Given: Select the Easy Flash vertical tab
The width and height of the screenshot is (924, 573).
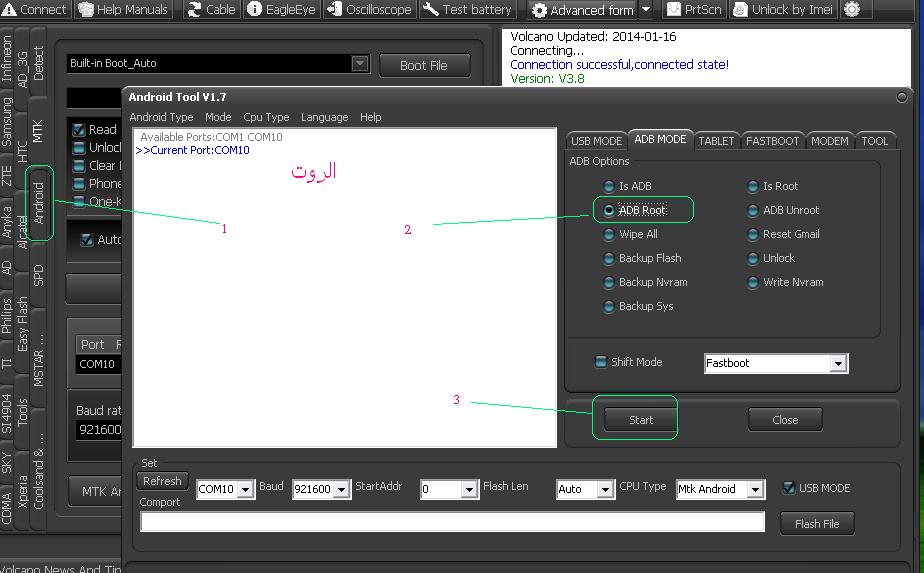Looking at the screenshot, I should 22,324.
